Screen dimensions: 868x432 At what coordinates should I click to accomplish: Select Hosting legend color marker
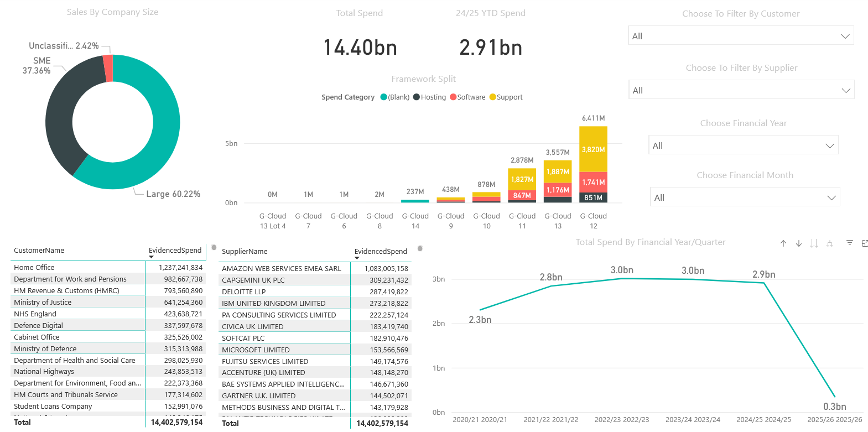(416, 97)
